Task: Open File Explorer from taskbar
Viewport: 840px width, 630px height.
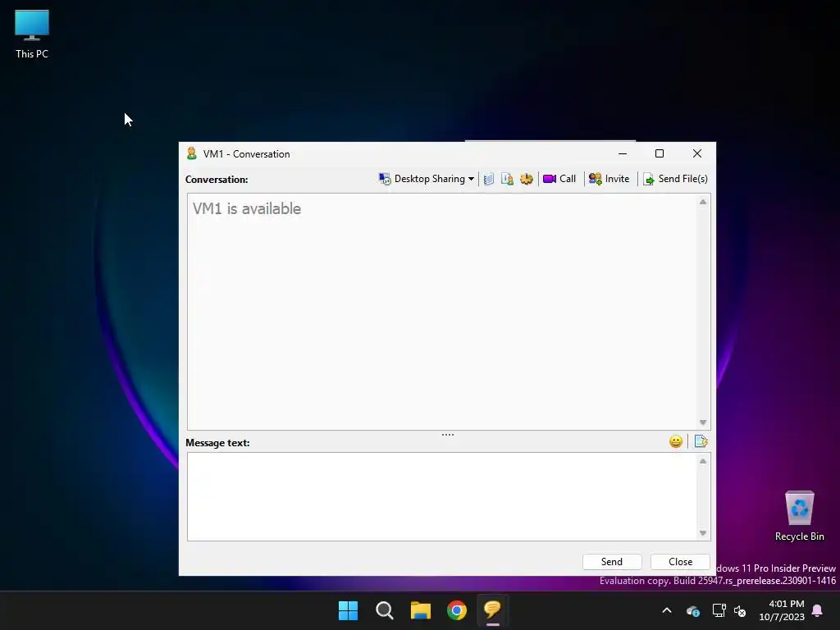Action: (x=421, y=610)
